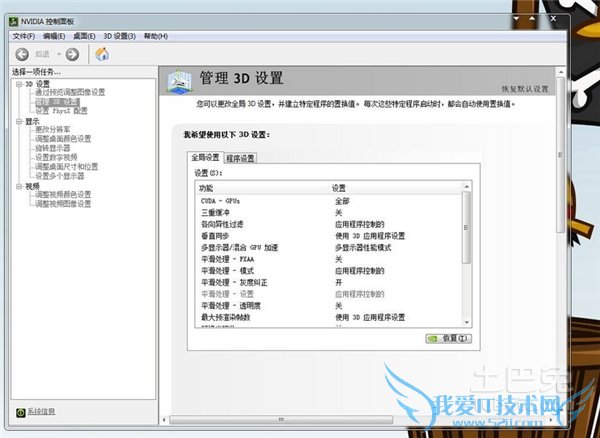Image resolution: width=600 pixels, height=438 pixels.
Task: Select the 最大预渲染帧数 row
Action: [328, 318]
